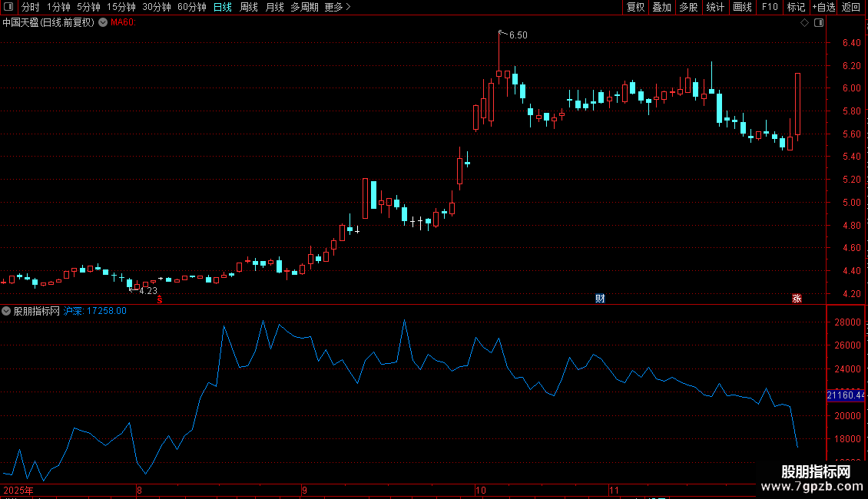868x499 pixels.
Task: Select the 60分钟 period tab
Action: point(191,7)
